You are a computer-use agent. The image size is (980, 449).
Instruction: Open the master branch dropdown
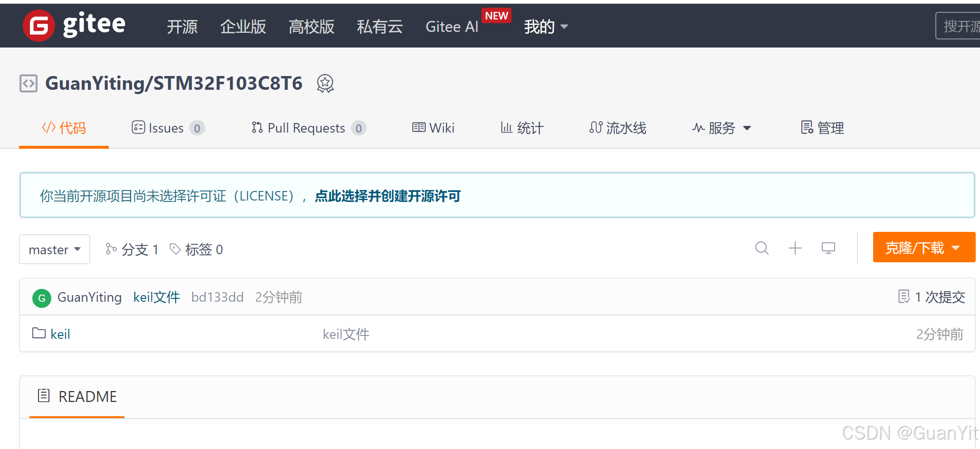(55, 249)
